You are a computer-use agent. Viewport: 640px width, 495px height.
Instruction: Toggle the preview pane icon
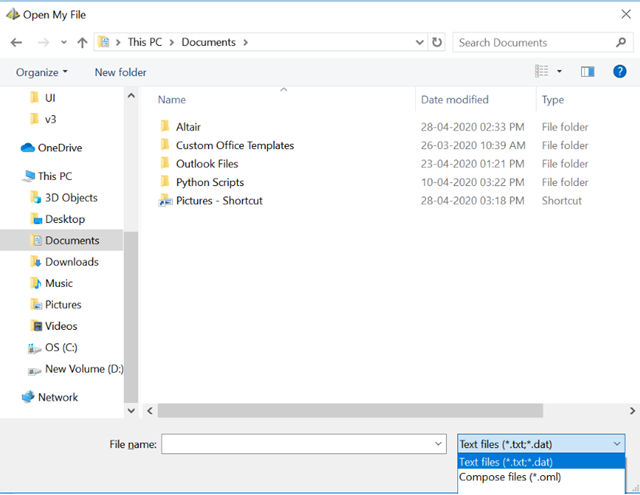pyautogui.click(x=588, y=72)
